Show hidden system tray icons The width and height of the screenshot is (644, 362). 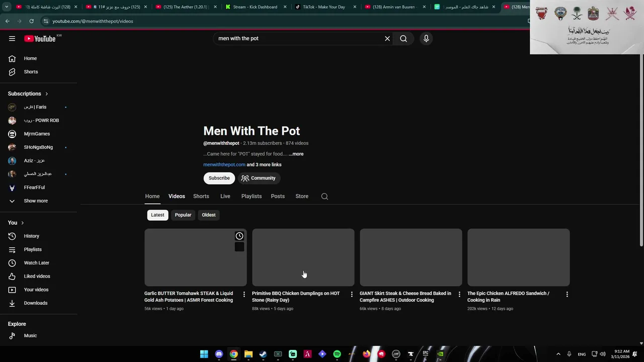click(558, 354)
